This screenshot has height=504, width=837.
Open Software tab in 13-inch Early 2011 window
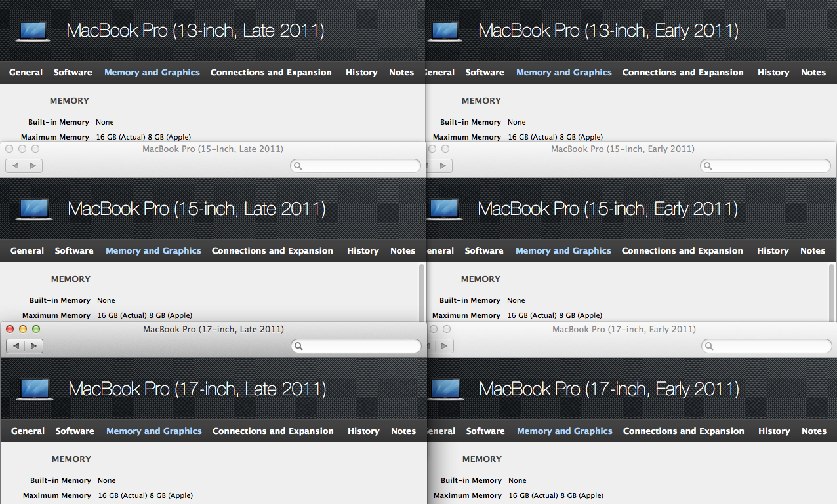485,73
